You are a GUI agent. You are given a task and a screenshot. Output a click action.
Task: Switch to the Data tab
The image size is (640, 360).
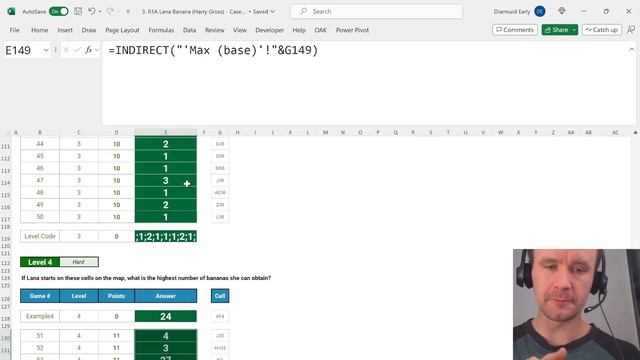coord(189,30)
